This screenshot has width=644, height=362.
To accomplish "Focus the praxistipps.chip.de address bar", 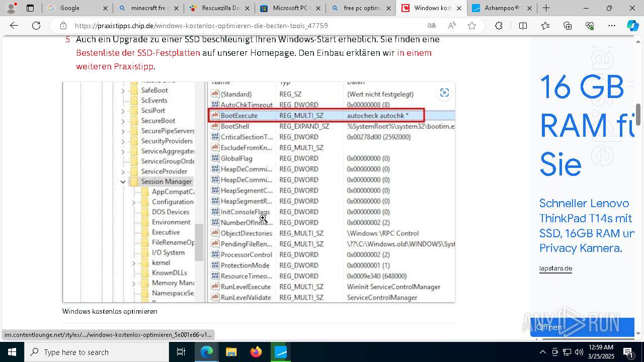I will (x=247, y=26).
